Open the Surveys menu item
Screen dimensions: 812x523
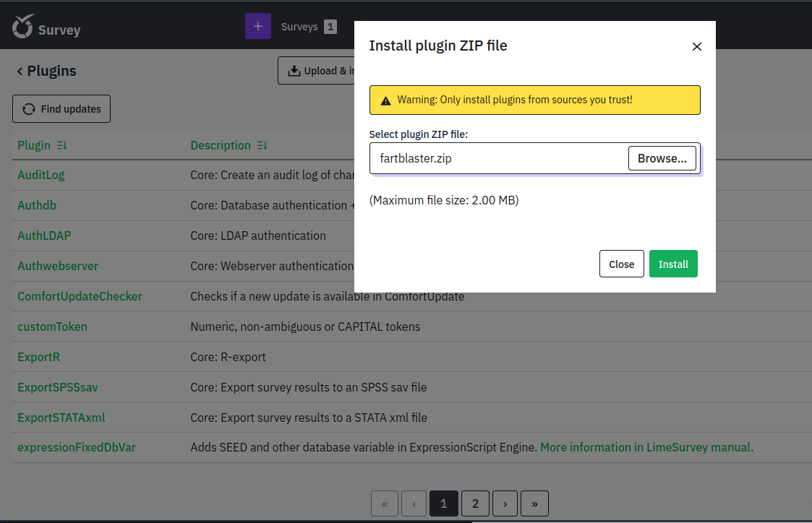pyautogui.click(x=299, y=27)
